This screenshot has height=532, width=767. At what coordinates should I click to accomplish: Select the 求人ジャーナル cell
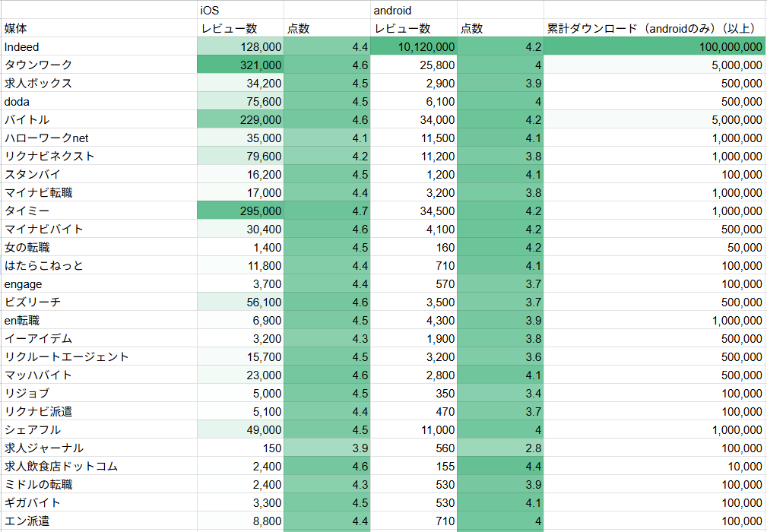[98, 448]
